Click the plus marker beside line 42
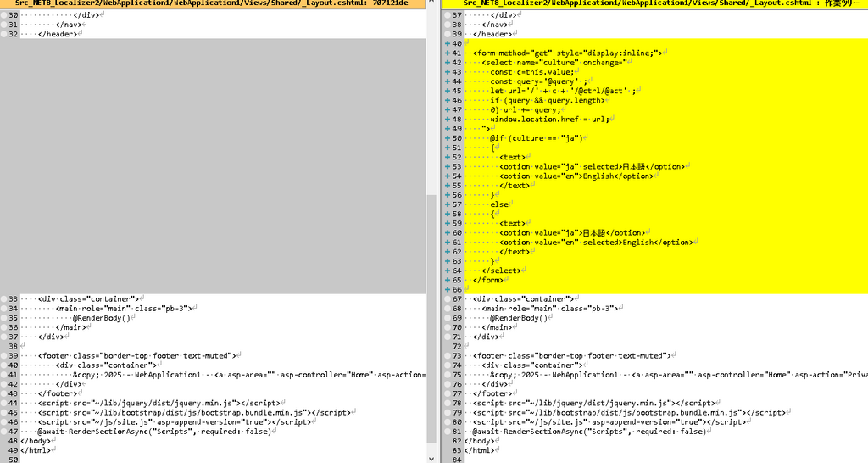Screen dimensions: 868x463 tap(447, 63)
